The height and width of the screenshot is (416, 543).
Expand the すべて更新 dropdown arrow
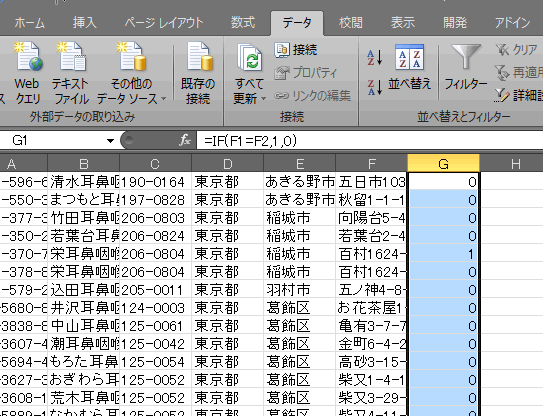click(x=264, y=99)
